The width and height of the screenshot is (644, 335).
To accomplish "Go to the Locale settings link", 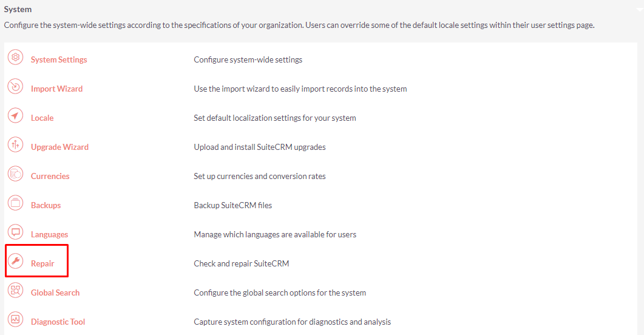I will [42, 118].
